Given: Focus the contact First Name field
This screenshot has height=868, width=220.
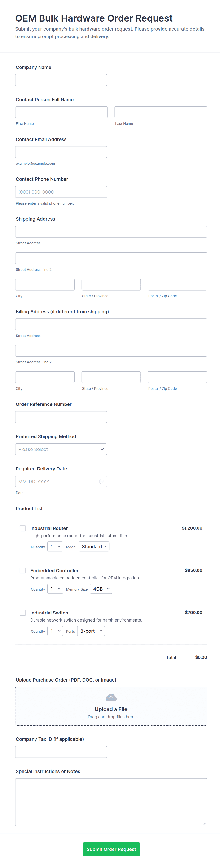Looking at the screenshot, I should [61, 112].
